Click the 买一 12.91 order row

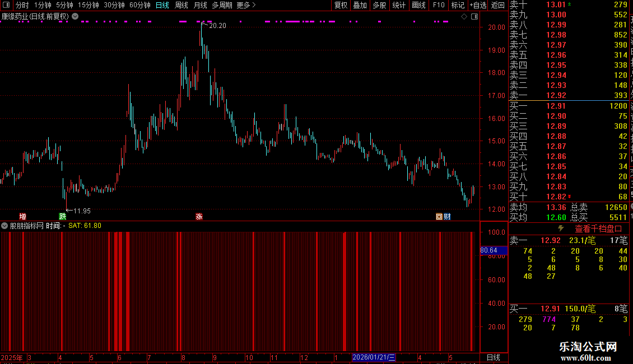(569, 309)
